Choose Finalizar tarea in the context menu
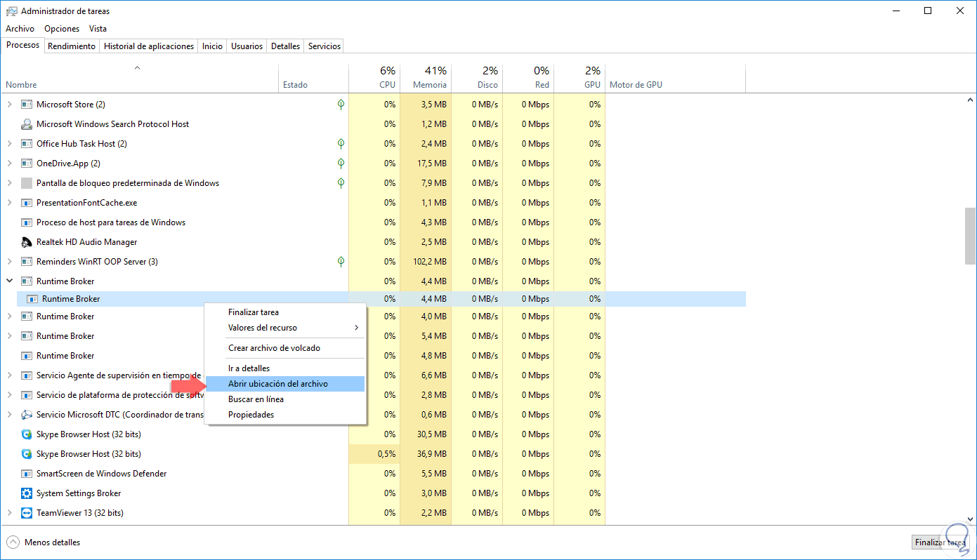The image size is (977, 560). 285,312
